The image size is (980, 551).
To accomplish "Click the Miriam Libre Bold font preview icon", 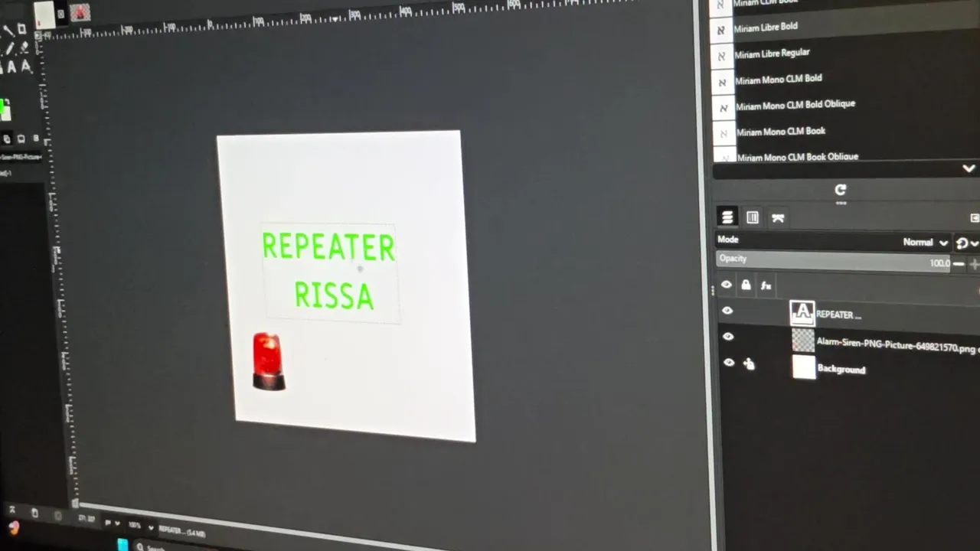I will 720,30.
